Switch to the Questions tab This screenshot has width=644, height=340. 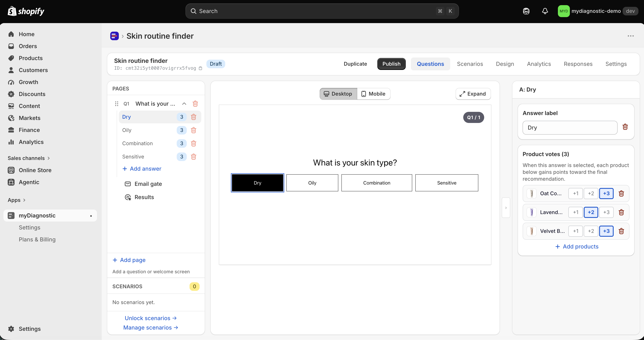(x=430, y=64)
